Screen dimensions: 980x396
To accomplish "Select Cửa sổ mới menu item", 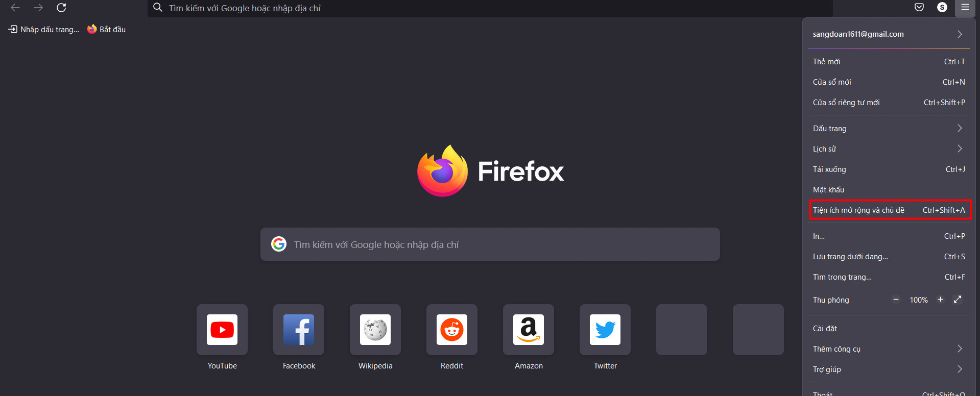I will point(889,82).
